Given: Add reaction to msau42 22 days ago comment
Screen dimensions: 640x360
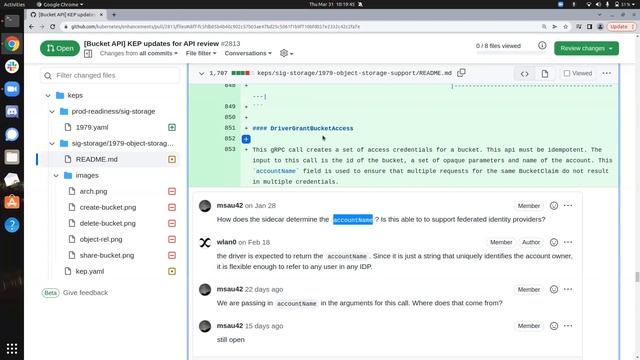Looking at the screenshot, I should pos(553,289).
